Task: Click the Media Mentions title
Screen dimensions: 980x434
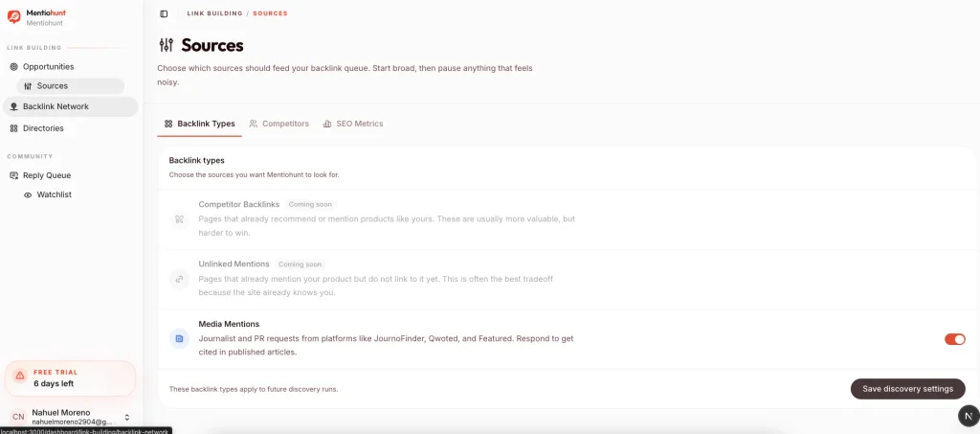Action: click(229, 324)
